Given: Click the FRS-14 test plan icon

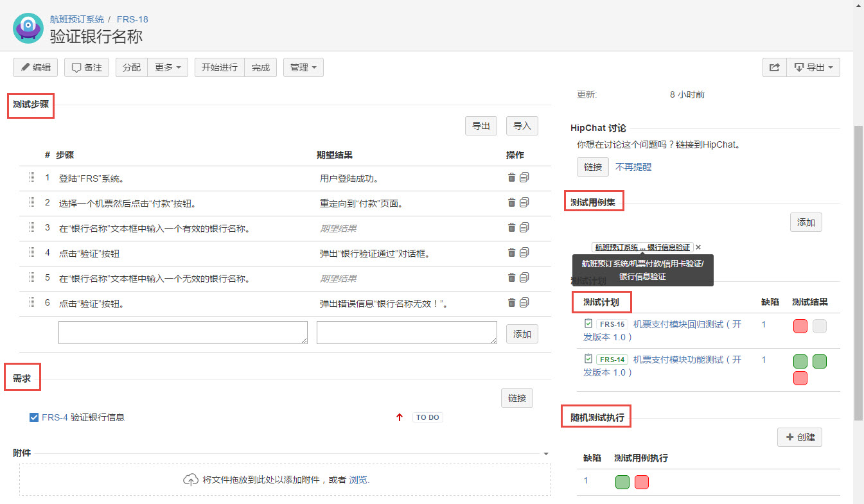Looking at the screenshot, I should coord(588,359).
